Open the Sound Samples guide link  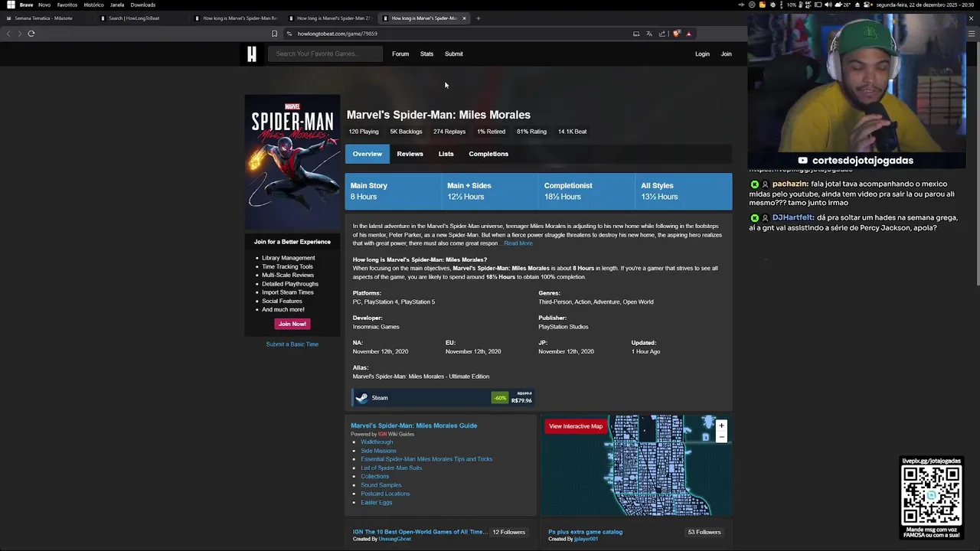point(381,485)
